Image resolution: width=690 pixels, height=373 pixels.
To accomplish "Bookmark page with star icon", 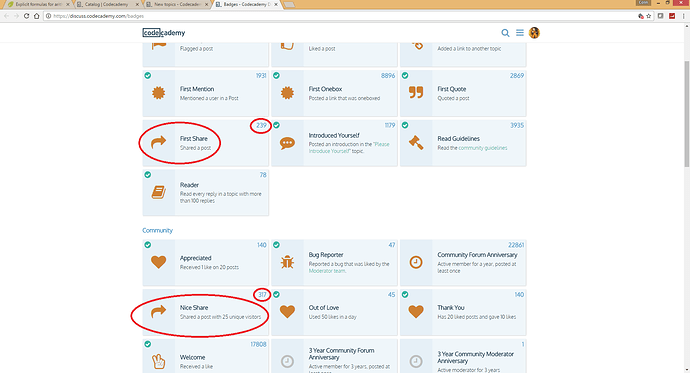I will (x=649, y=16).
